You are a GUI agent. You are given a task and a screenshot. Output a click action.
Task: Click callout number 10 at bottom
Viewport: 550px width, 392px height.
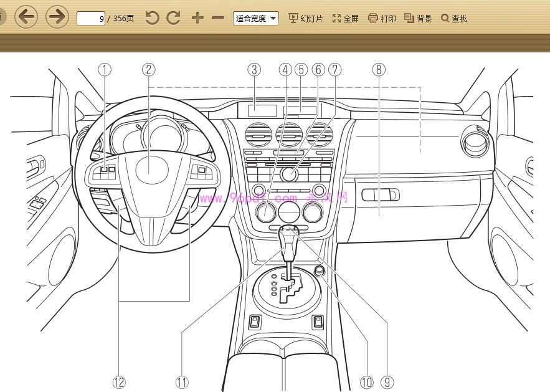[x=367, y=382]
